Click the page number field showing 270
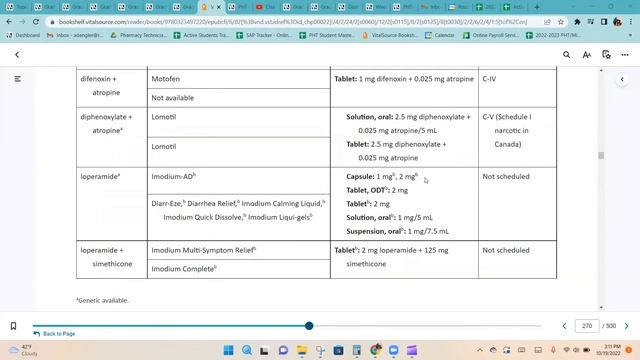The width and height of the screenshot is (640, 360). coord(587,326)
